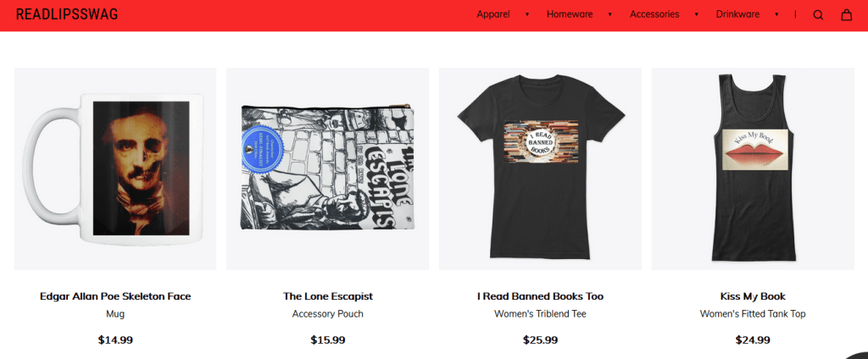Open the shopping bag cart icon
This screenshot has width=868, height=359.
pos(847,15)
